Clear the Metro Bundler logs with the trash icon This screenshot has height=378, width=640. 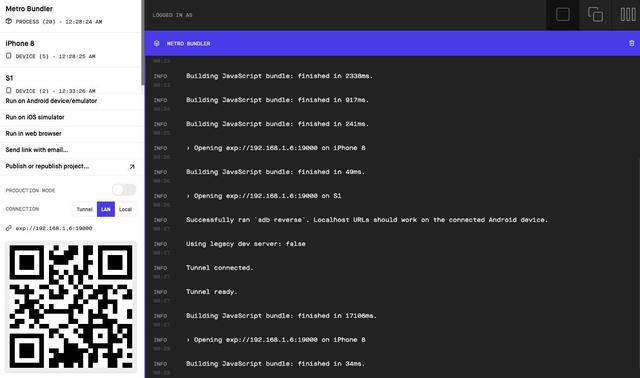click(631, 43)
